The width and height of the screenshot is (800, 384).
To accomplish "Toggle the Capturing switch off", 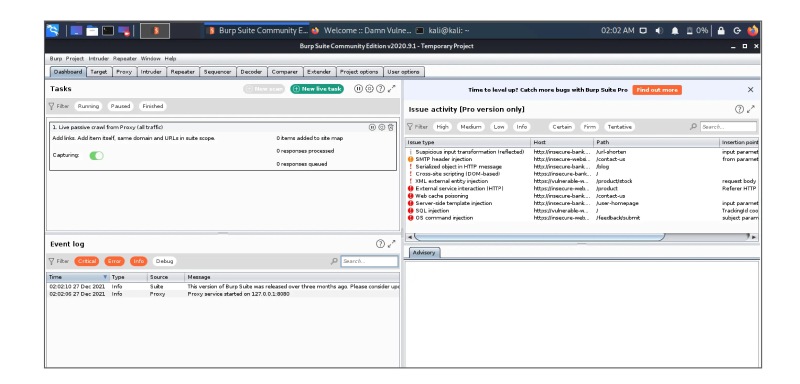I will pos(96,156).
